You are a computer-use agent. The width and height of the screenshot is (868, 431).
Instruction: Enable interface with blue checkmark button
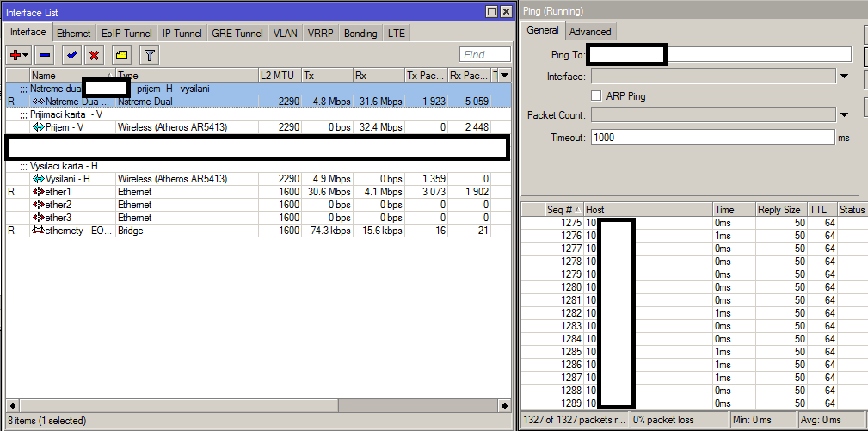pos(72,55)
